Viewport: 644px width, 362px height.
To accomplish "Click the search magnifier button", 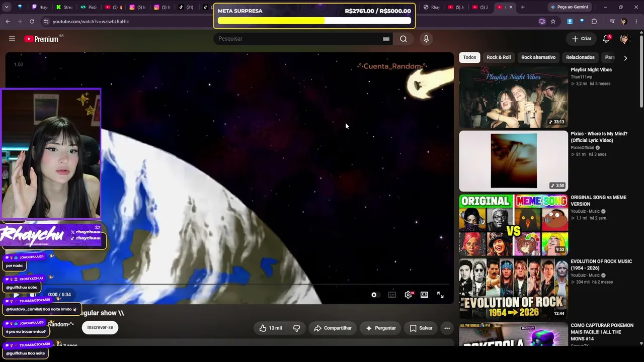I will (x=404, y=39).
